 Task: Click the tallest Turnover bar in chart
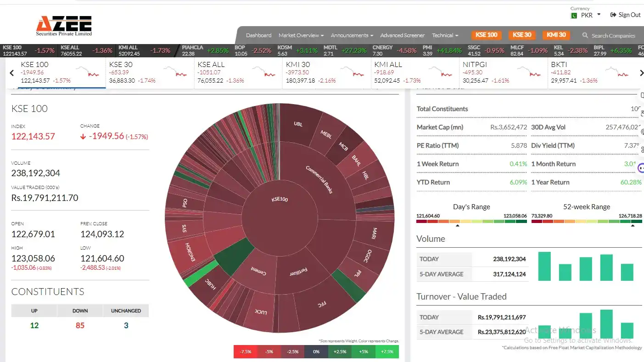pos(606,324)
